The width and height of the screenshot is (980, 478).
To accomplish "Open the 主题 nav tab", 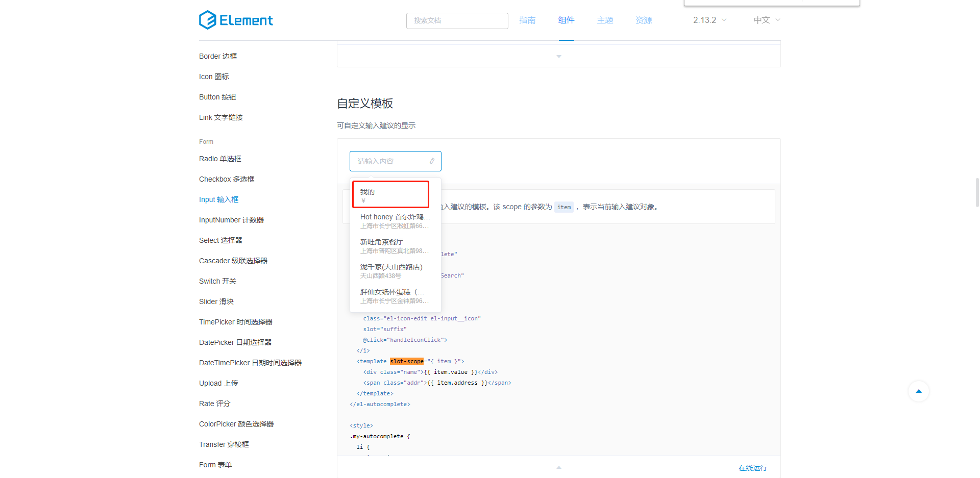I will pos(605,20).
